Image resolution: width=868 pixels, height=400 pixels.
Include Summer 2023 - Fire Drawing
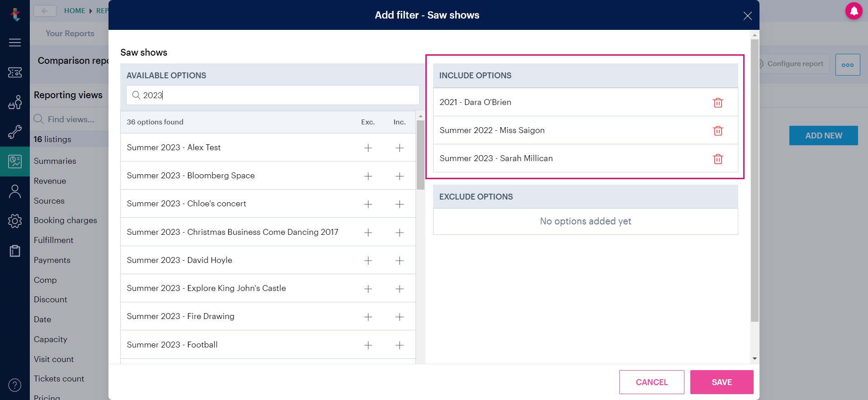click(x=400, y=317)
